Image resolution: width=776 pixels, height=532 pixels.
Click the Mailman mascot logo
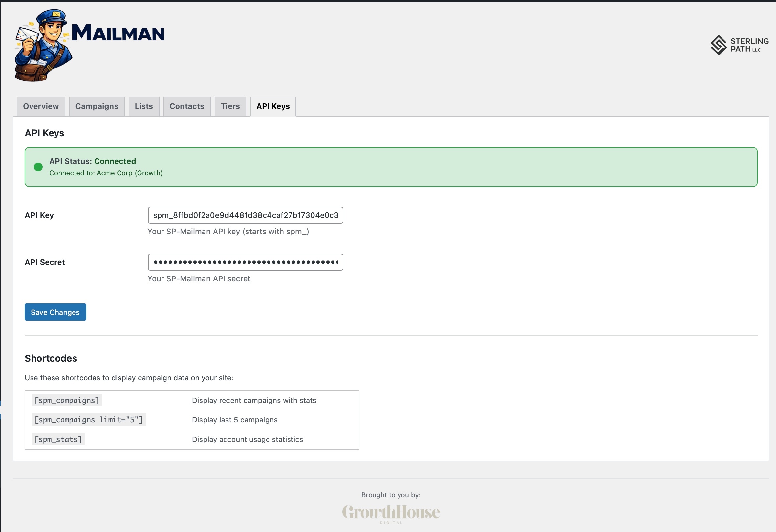pyautogui.click(x=43, y=45)
